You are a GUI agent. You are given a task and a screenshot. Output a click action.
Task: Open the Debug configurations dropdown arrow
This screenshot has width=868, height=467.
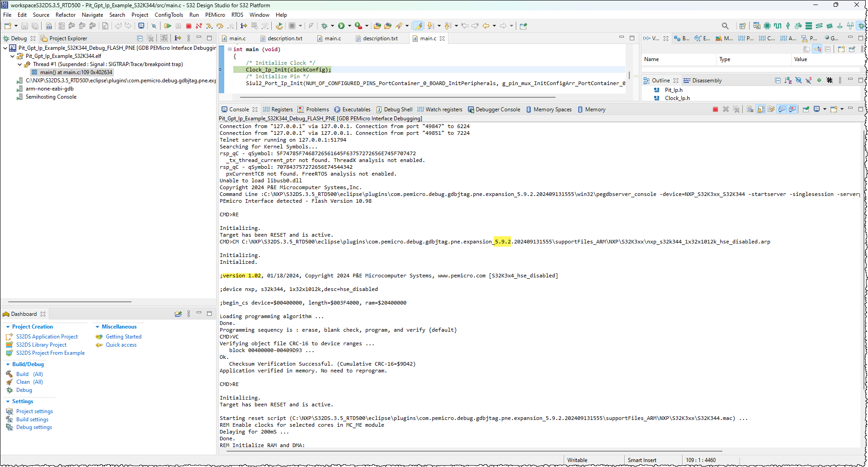[332, 26]
